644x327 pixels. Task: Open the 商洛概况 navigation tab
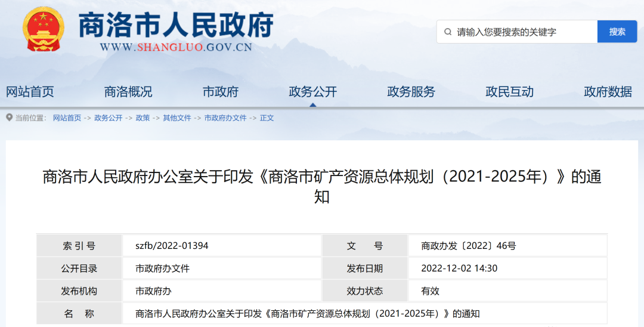[128, 92]
